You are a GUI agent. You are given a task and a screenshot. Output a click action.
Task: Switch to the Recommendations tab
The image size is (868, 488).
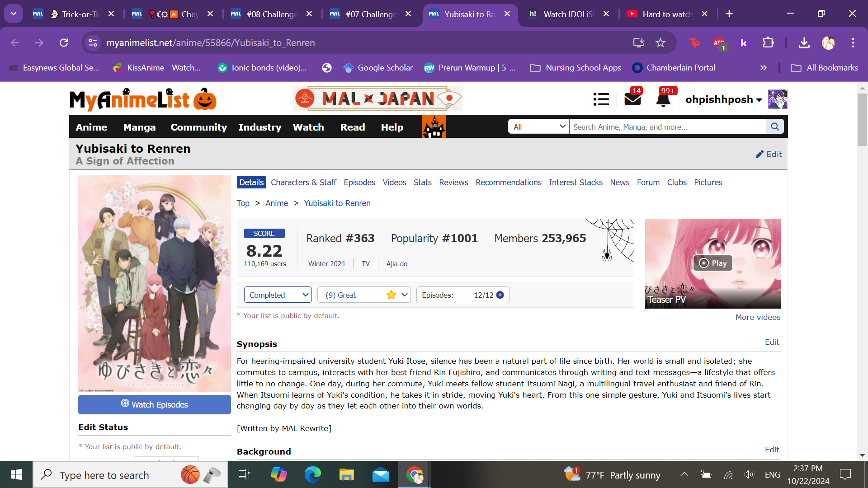[x=508, y=183]
